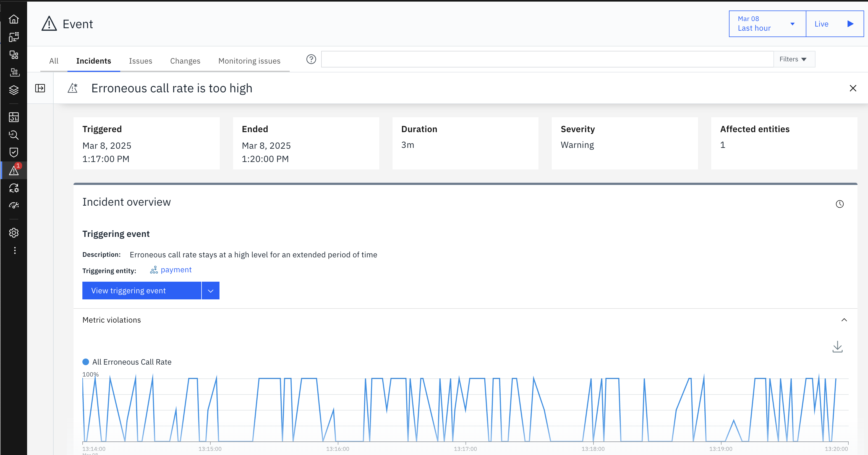The image size is (868, 455).
Task: Click the 13:17:00 marker on chart axis
Action: coord(465,449)
